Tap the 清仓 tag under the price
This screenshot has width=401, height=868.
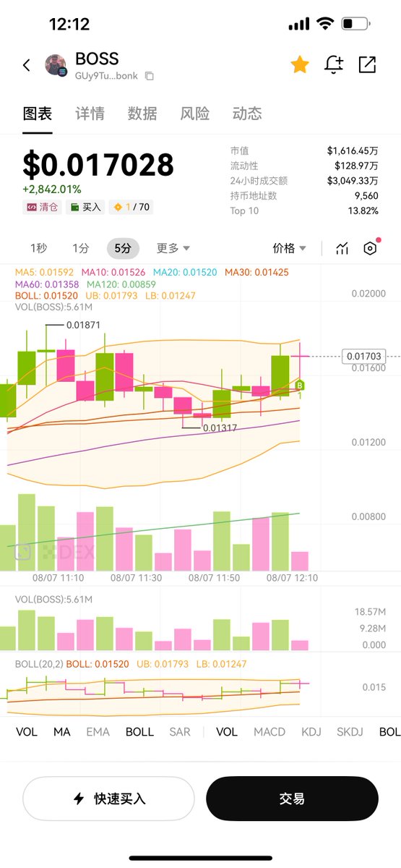(x=43, y=207)
